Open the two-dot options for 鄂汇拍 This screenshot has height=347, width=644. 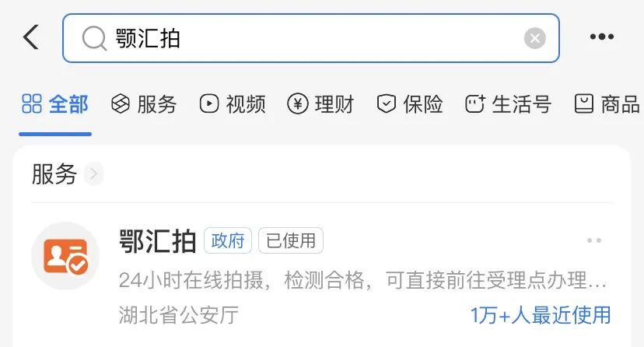coord(594,240)
